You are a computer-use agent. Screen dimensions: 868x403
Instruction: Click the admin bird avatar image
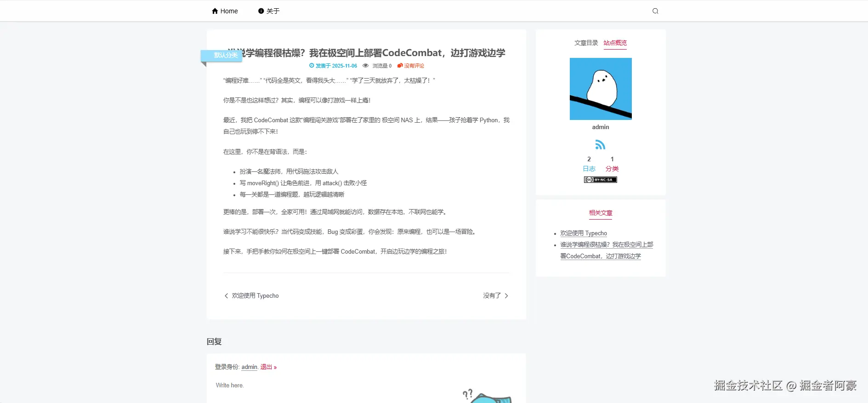[x=601, y=89]
